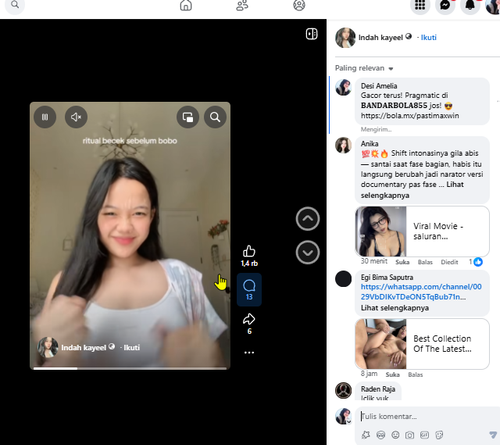500x445 pixels.
Task: Open the picture-in-picture mini player
Action: pos(188,117)
